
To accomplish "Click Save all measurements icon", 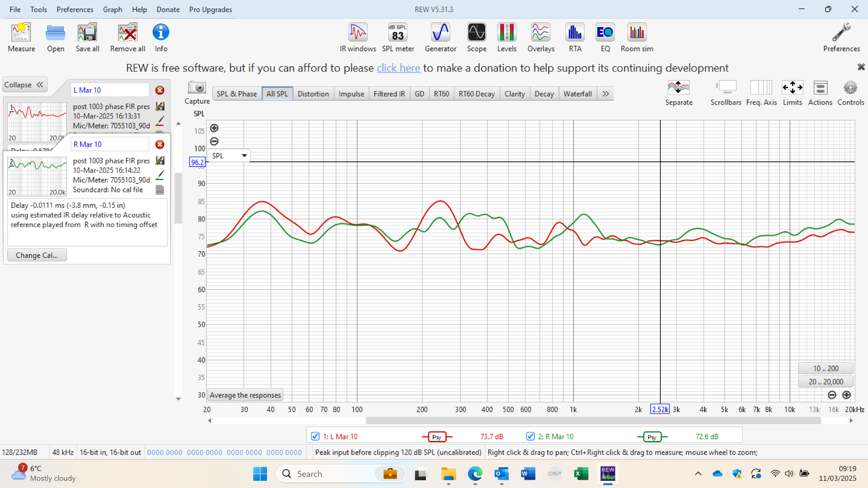I will pyautogui.click(x=87, y=37).
